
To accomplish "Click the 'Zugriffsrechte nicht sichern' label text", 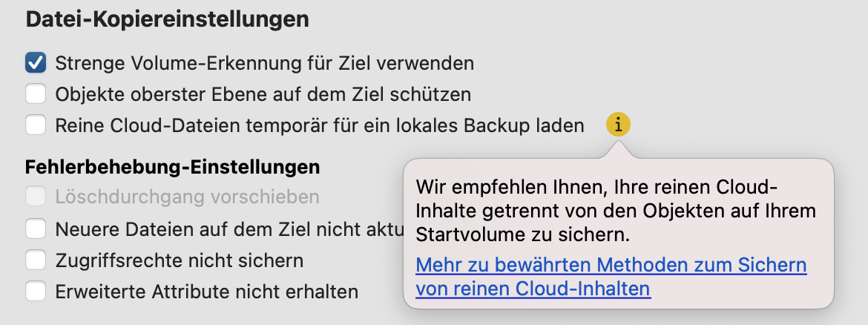I will 179,260.
